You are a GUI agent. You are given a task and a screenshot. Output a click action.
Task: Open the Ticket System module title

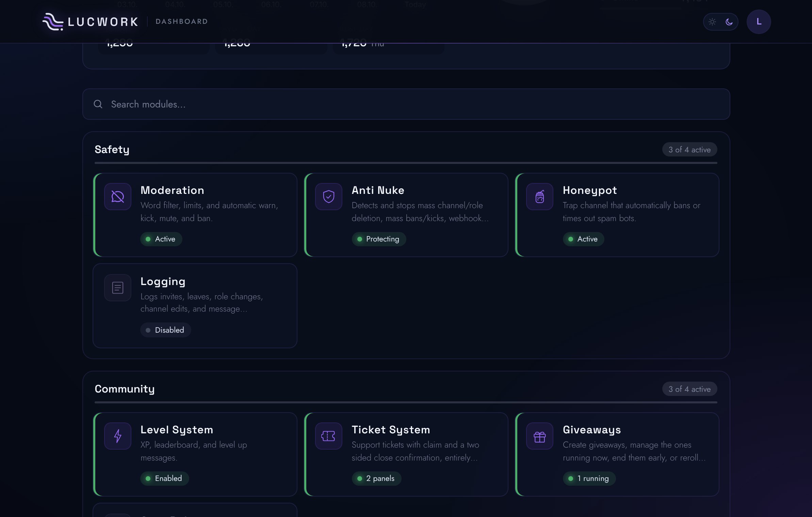[391, 430]
